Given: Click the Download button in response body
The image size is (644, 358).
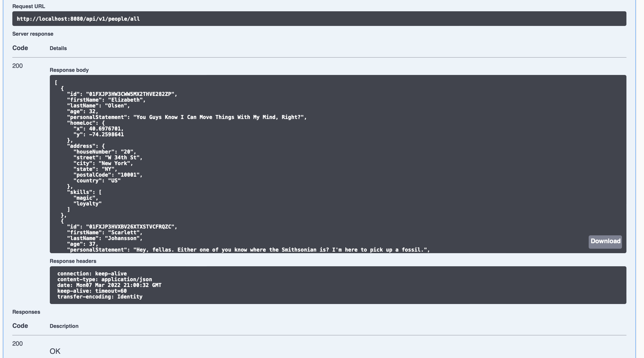Looking at the screenshot, I should [x=605, y=241].
